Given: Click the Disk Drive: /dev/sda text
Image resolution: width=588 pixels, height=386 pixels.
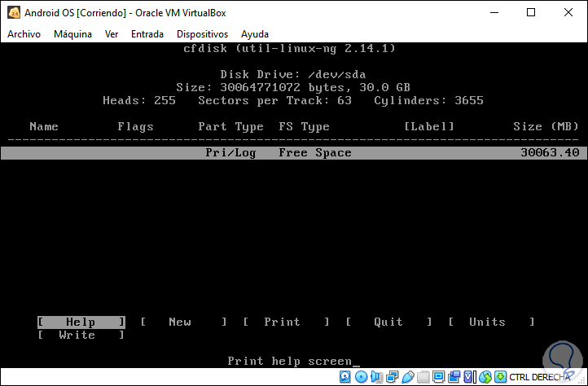Looking at the screenshot, I should click(x=293, y=74).
